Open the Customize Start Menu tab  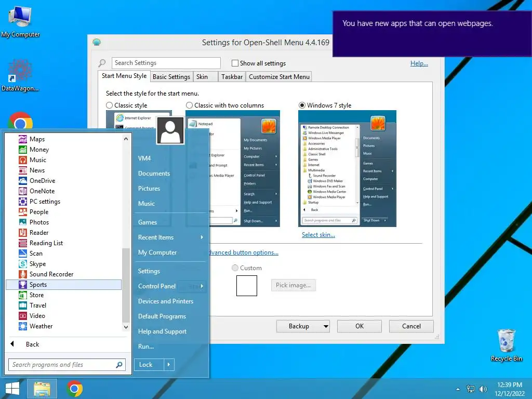point(279,77)
